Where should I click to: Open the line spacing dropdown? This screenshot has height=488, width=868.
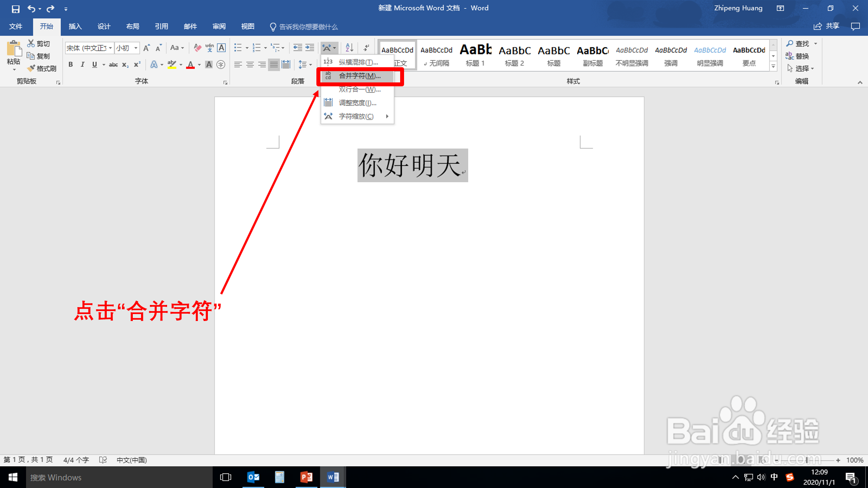[311, 65]
